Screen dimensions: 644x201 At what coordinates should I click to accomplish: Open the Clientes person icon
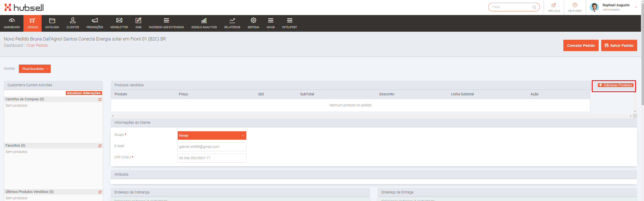[73, 20]
